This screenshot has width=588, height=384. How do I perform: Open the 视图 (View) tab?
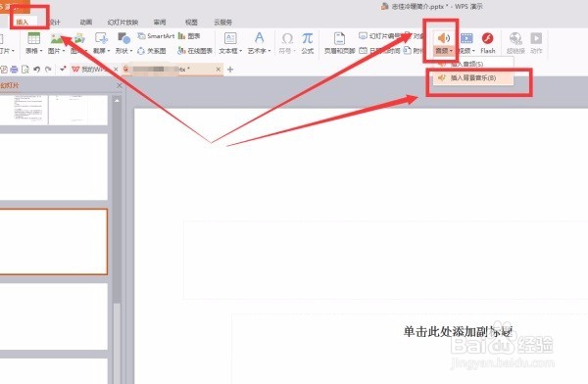(x=191, y=23)
